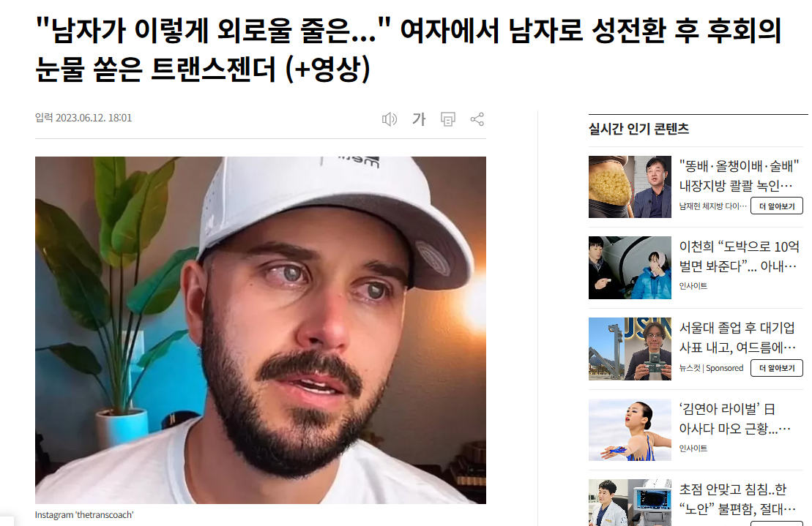Click the 실시간 인기 콘텐츠 heading
The width and height of the screenshot is (812, 526).
tap(638, 129)
